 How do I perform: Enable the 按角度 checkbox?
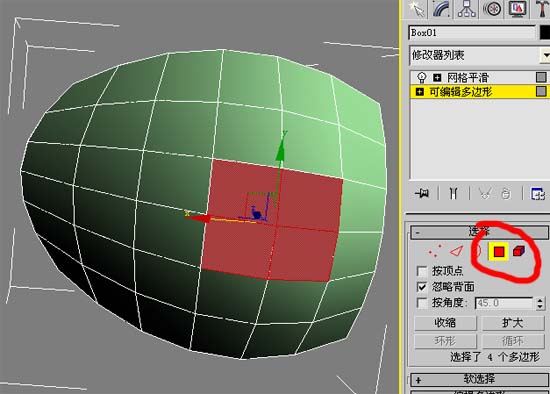(422, 303)
